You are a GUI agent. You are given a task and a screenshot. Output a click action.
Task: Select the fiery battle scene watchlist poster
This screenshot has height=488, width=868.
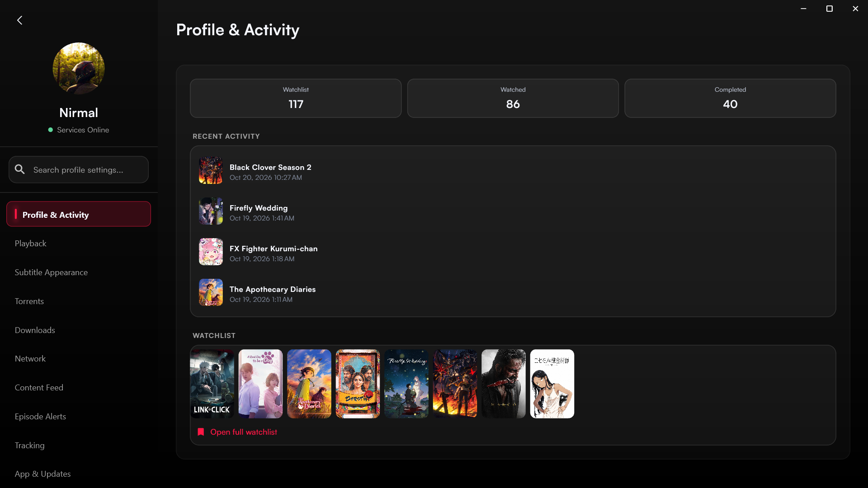tap(455, 384)
